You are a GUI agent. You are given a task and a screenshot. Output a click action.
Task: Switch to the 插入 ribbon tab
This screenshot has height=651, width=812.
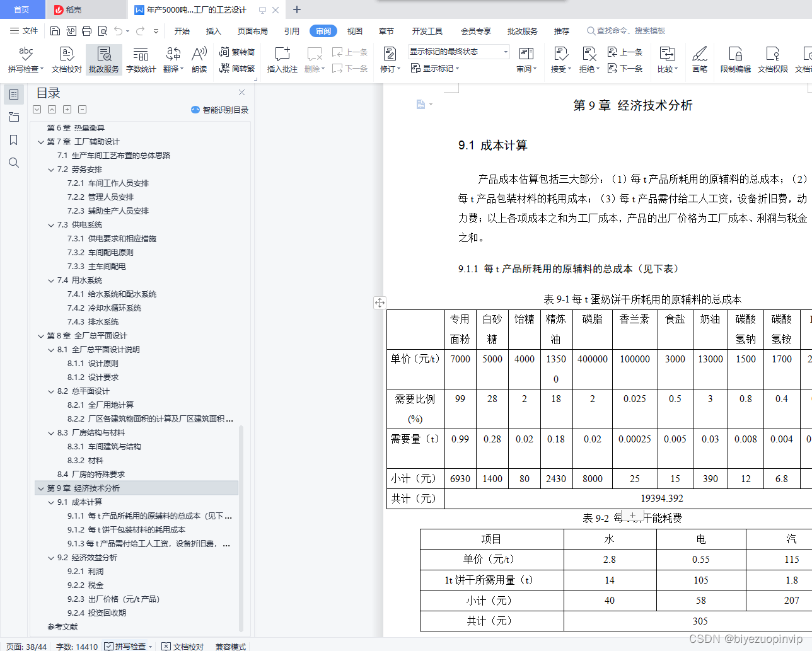tap(214, 31)
